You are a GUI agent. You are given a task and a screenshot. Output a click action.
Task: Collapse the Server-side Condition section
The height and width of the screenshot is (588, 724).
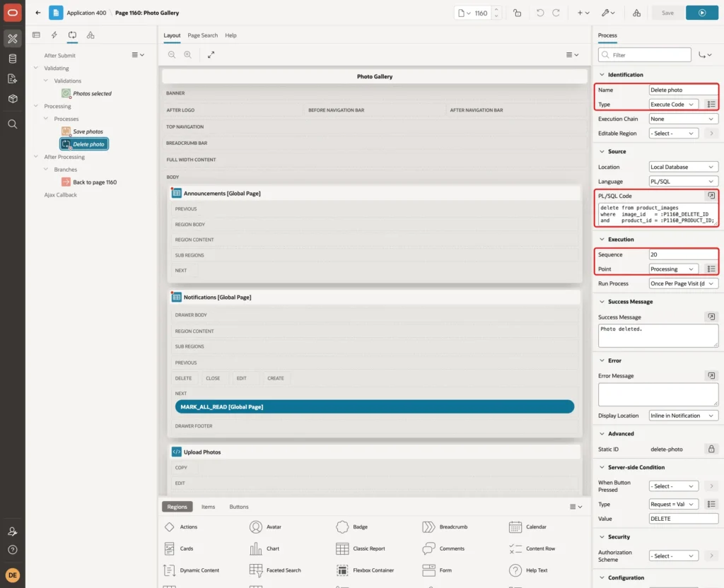click(602, 467)
